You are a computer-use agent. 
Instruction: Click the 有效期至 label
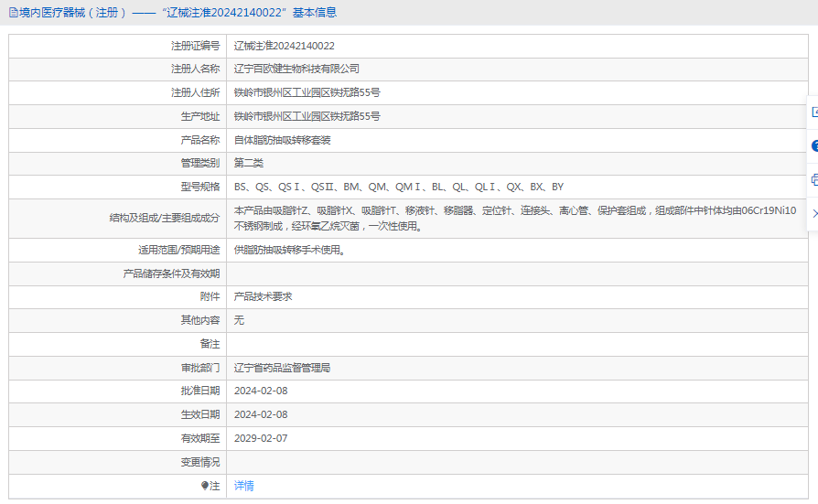click(x=200, y=439)
